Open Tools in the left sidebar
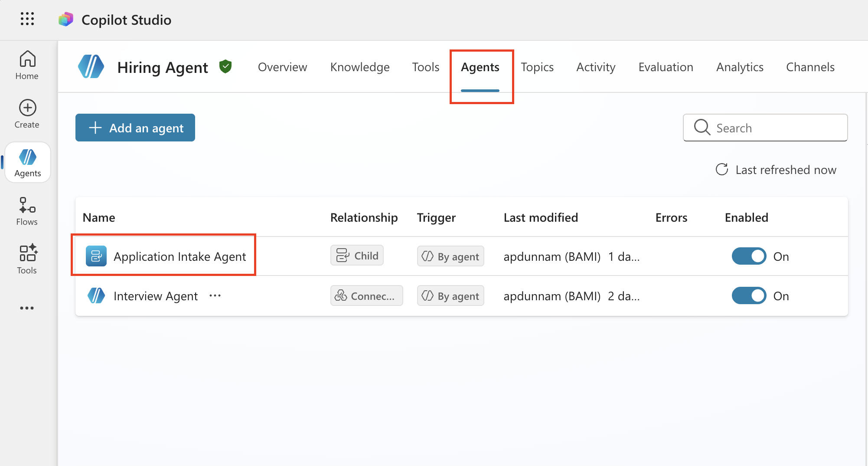The width and height of the screenshot is (868, 466). pyautogui.click(x=27, y=259)
